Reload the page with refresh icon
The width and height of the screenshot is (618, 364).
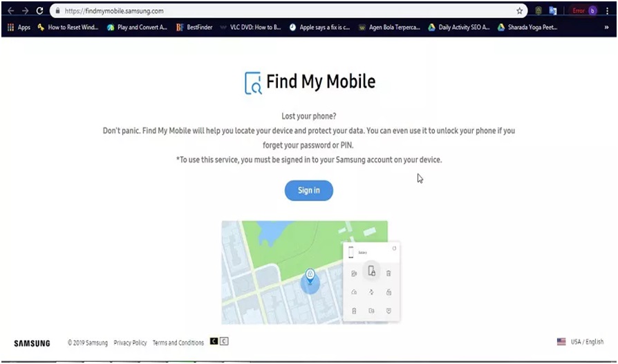pyautogui.click(x=40, y=11)
